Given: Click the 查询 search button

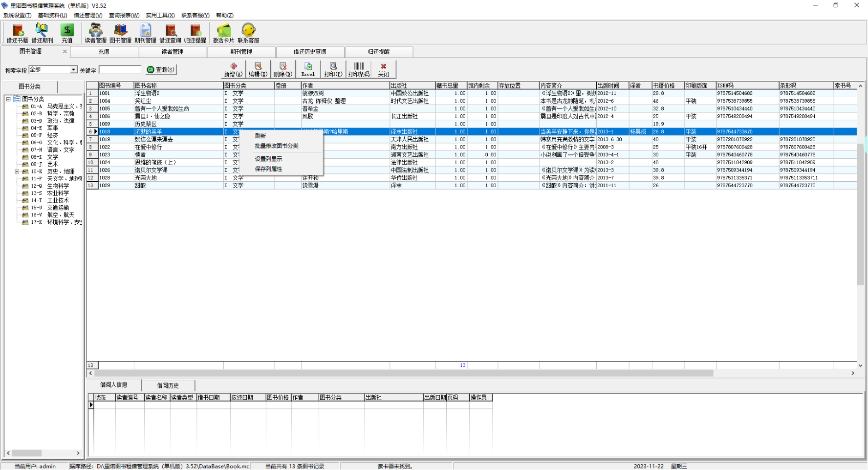Looking at the screenshot, I should coord(161,70).
